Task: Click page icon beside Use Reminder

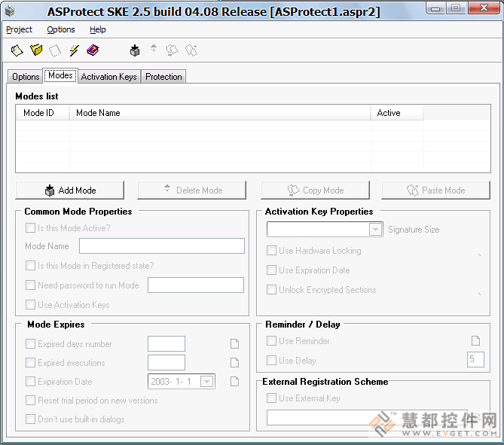Action: pyautogui.click(x=475, y=340)
